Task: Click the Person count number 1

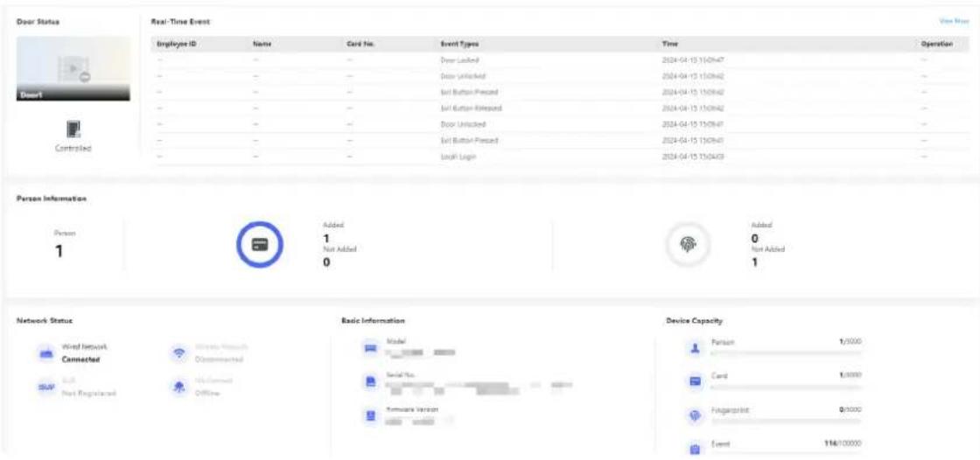Action: pos(59,251)
